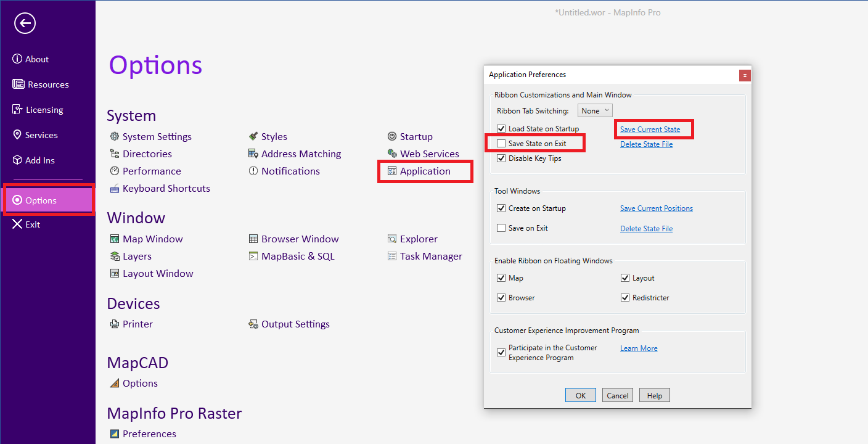Open the Layers options
Screen dimensions: 868x444
click(x=131, y=256)
